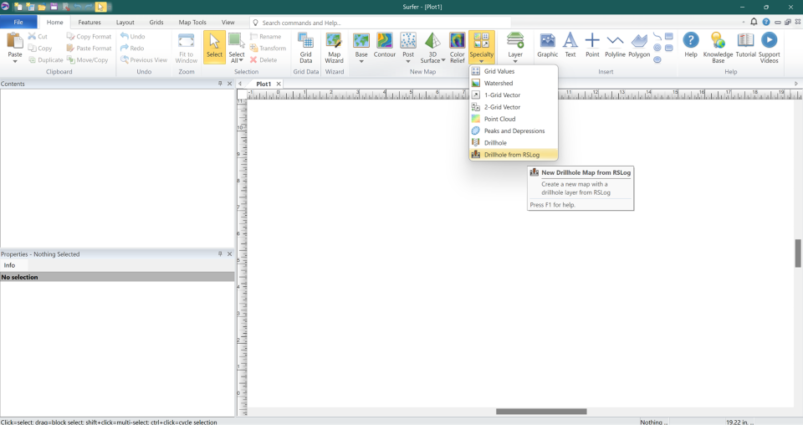Click the Copy command

[40, 48]
